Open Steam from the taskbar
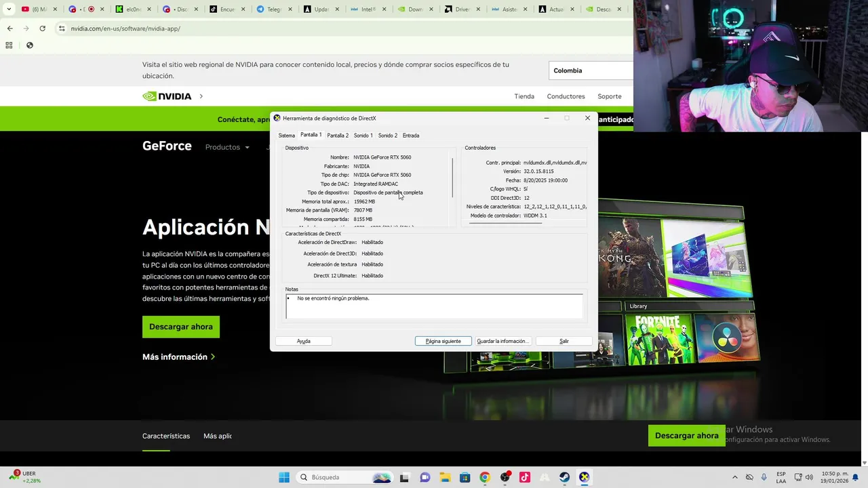868x488 pixels. point(564,477)
